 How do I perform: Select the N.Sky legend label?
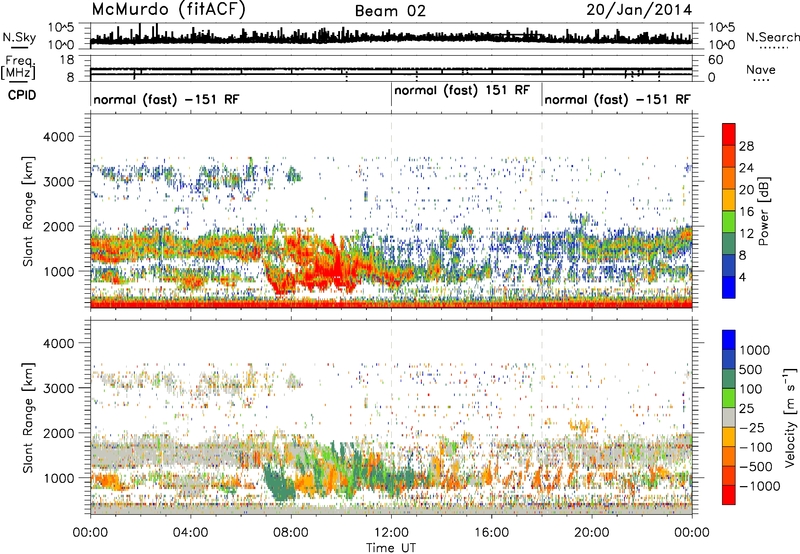pyautogui.click(x=19, y=37)
